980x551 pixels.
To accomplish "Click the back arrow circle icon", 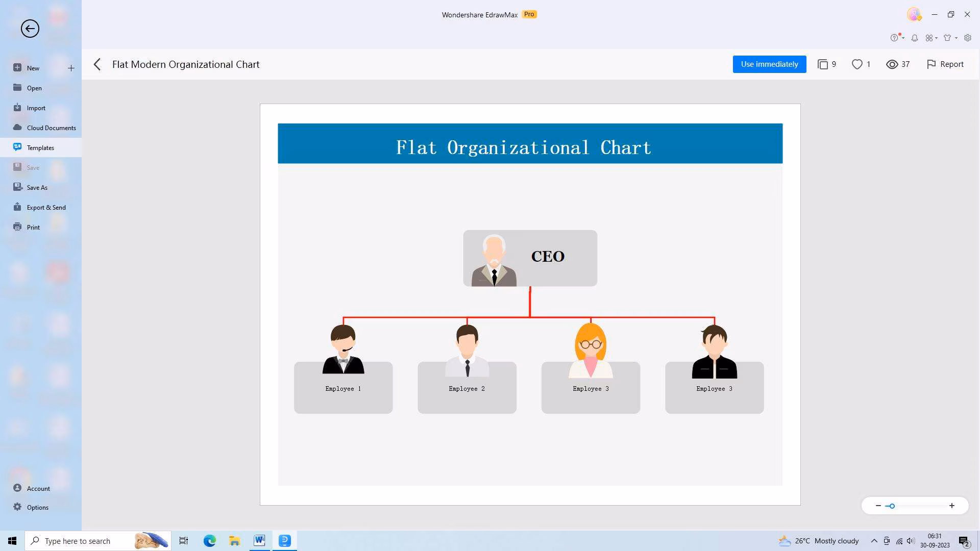I will point(30,29).
